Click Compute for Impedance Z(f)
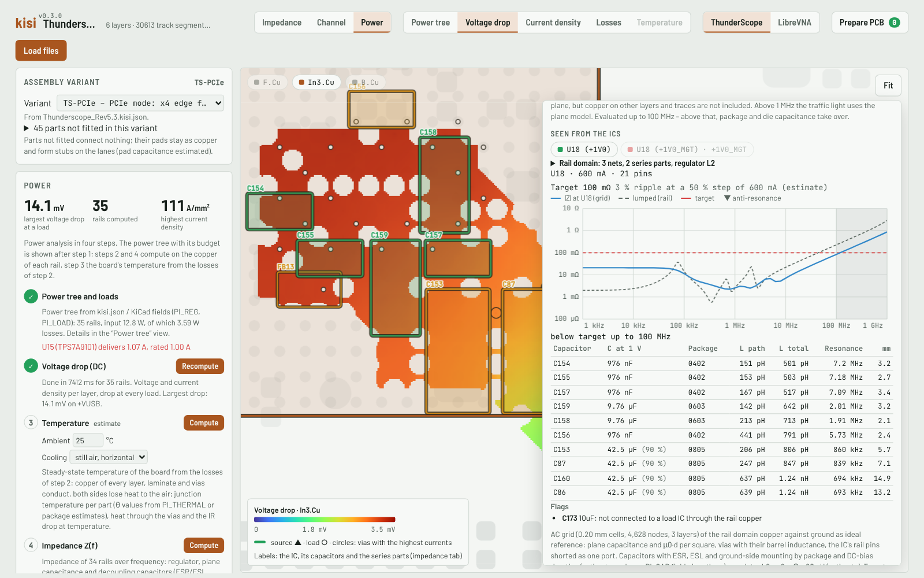 click(x=204, y=546)
